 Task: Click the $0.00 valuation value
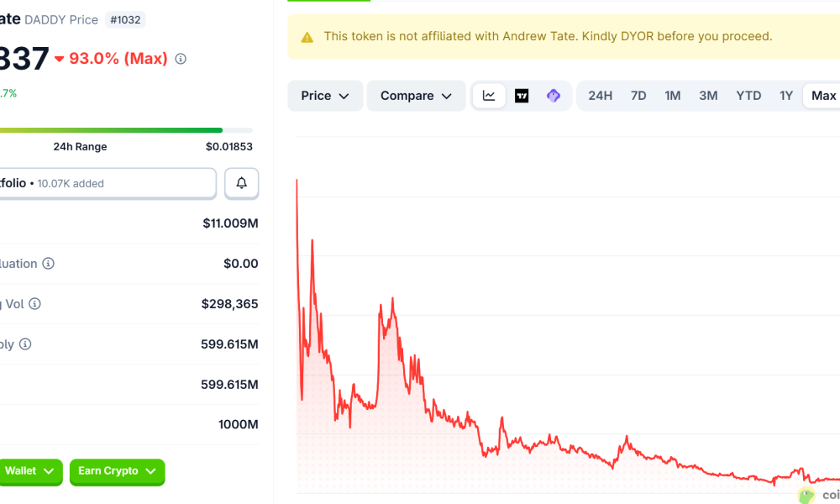point(241,264)
